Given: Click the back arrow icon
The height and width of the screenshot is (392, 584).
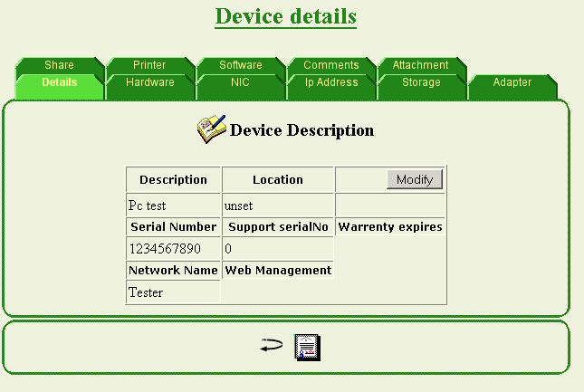Looking at the screenshot, I should [271, 346].
